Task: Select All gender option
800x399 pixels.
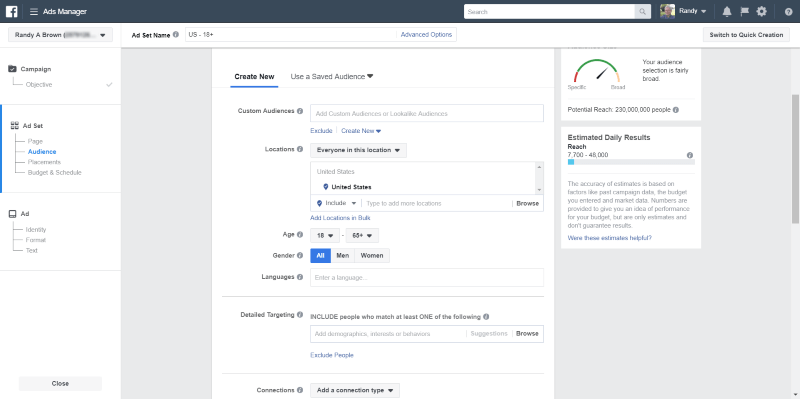Action: 320,256
